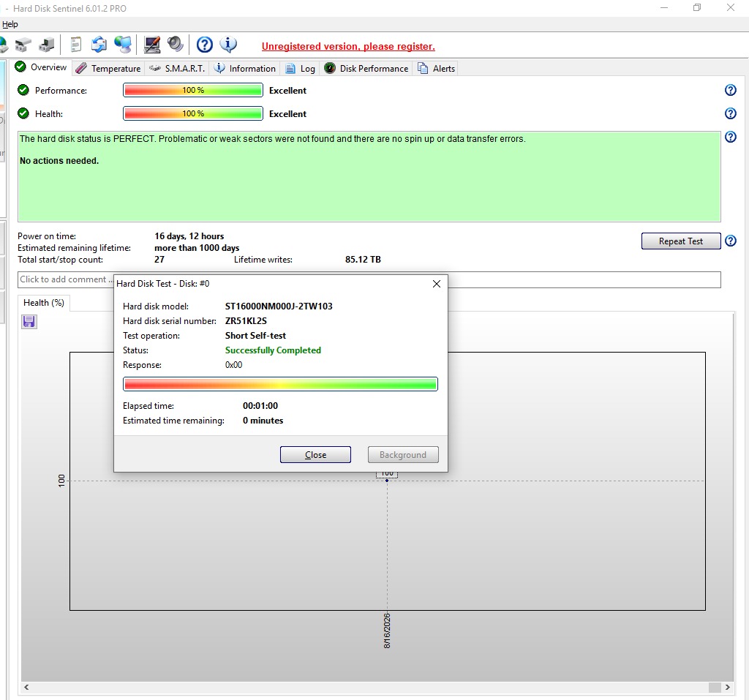Viewport: 749px width, 700px height.
Task: Click the speaker sound toolbar icon
Action: coord(176,45)
